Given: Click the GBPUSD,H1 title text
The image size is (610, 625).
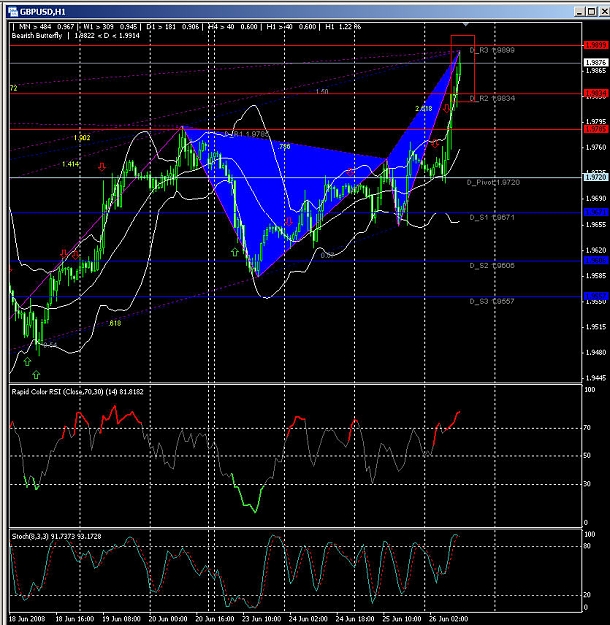Looking at the screenshot, I should pyautogui.click(x=43, y=12).
